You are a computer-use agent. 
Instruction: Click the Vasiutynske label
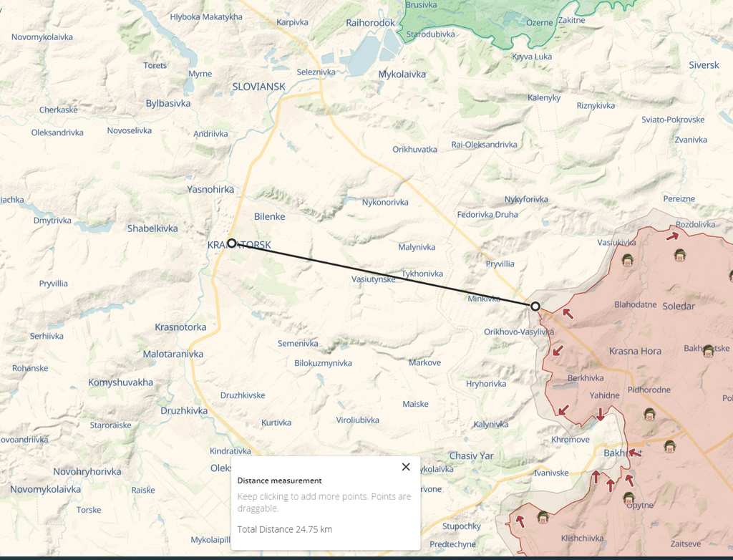[374, 279]
